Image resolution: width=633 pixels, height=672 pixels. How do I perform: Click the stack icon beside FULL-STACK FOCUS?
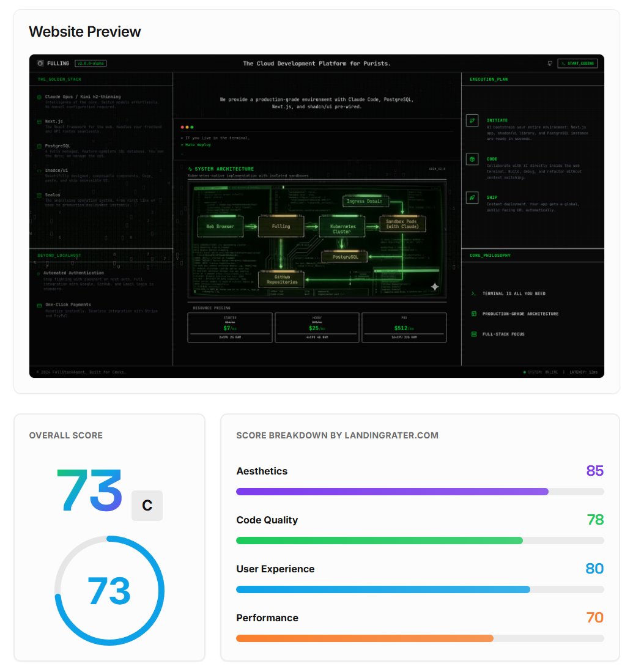(473, 334)
